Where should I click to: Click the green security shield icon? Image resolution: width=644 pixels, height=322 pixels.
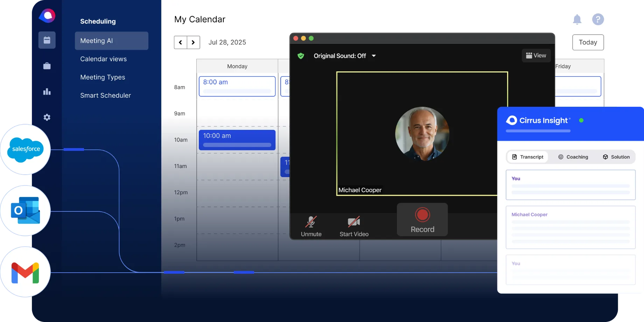tap(301, 56)
